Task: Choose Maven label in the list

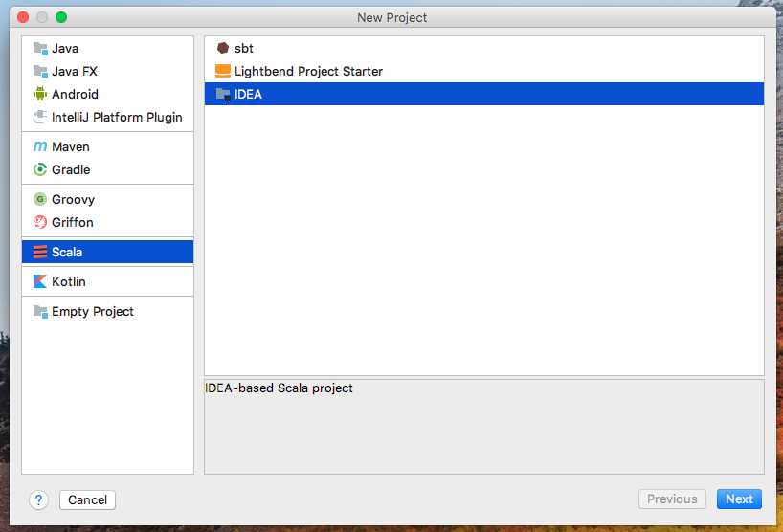Action: (x=71, y=146)
